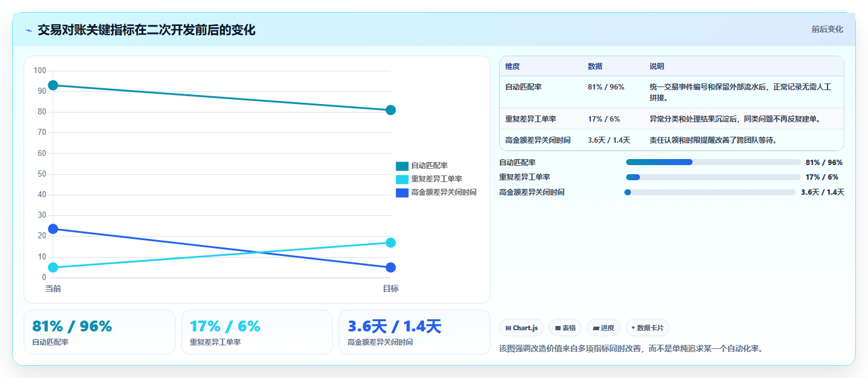Screen dimensions: 868x378
Task: Click the 高金额差异关闭时间 data point at 当前
Action: click(x=53, y=229)
